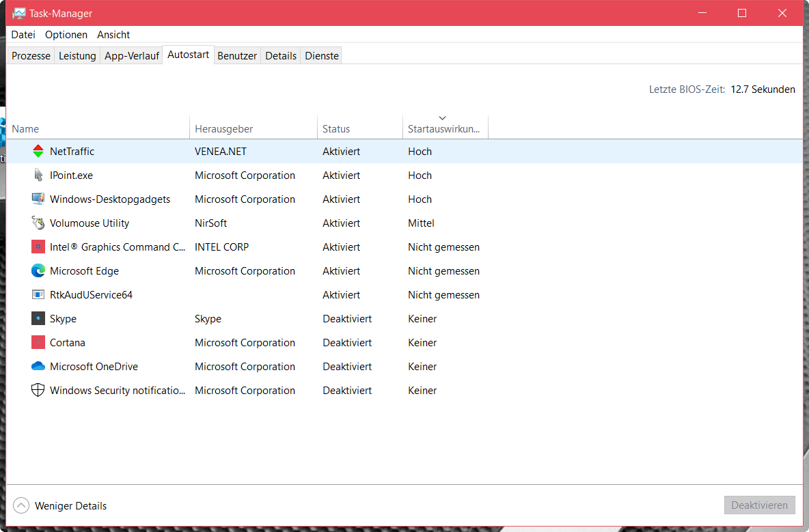Click the Weniger Details label
Screen dimensions: 809x532
click(70, 506)
